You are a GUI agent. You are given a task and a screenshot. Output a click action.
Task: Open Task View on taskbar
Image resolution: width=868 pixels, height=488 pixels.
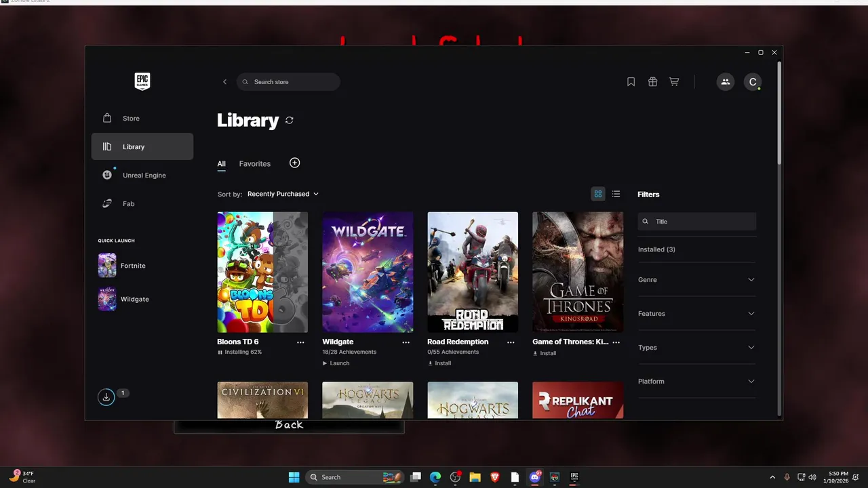click(416, 477)
